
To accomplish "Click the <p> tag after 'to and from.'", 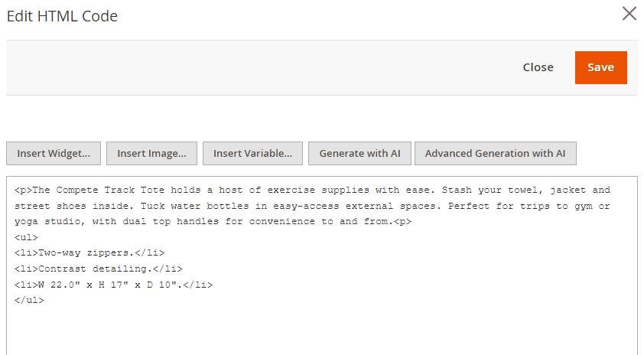I will click(x=402, y=221).
